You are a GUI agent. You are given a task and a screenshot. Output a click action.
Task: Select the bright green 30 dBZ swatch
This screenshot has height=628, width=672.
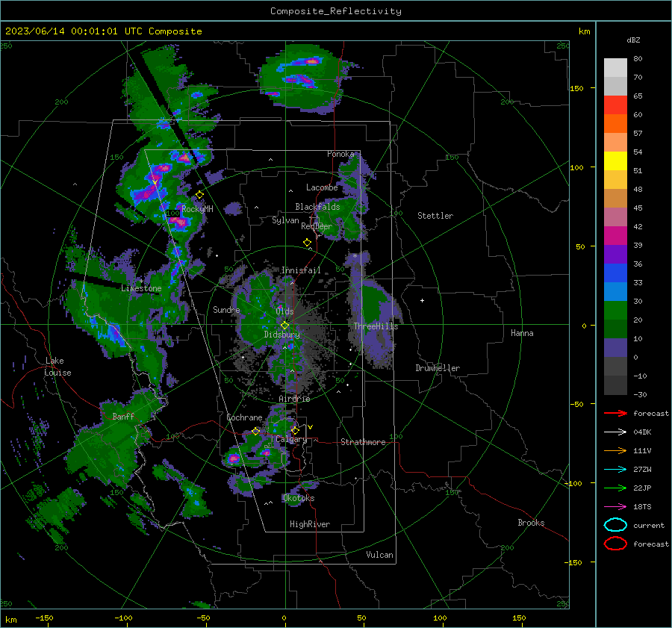[615, 311]
